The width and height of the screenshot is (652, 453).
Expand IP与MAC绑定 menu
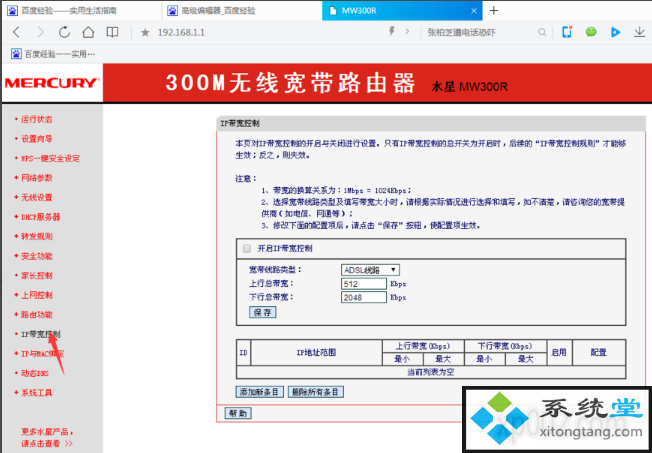coord(42,354)
